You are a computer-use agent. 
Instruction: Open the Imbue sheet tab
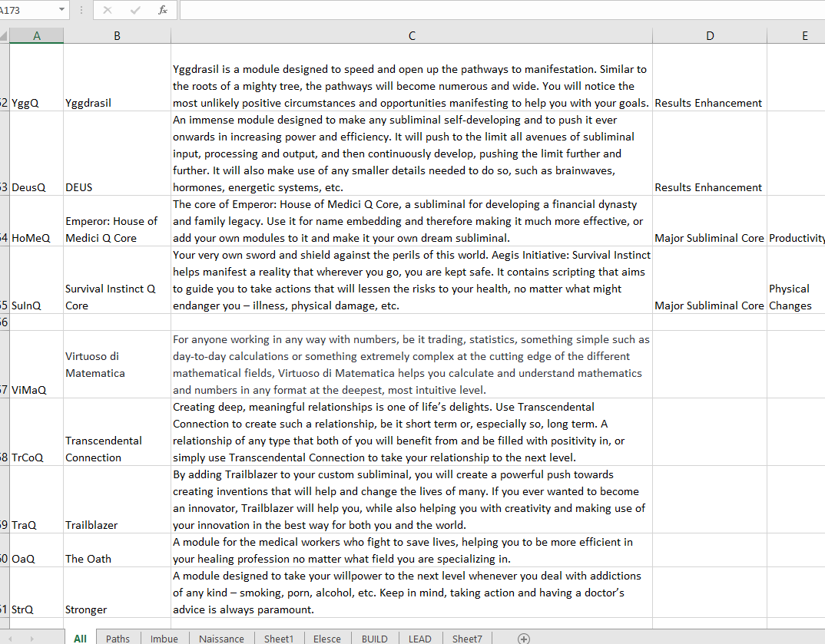pyautogui.click(x=164, y=638)
